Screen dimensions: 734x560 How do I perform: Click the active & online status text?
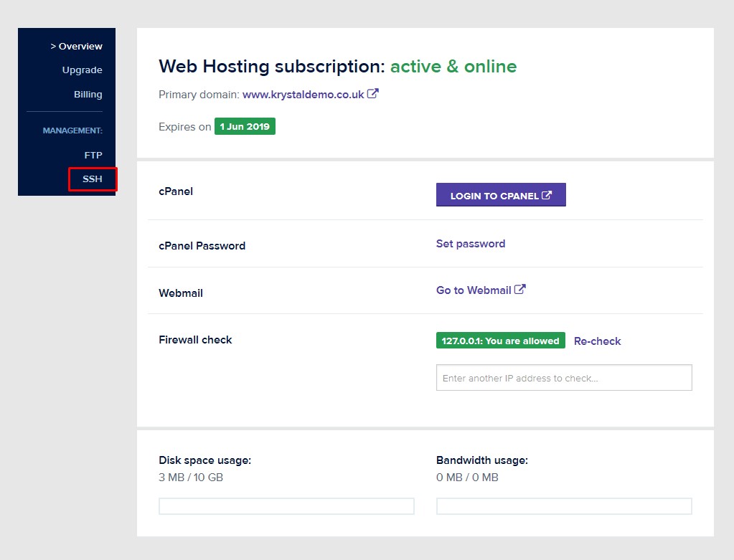click(453, 67)
